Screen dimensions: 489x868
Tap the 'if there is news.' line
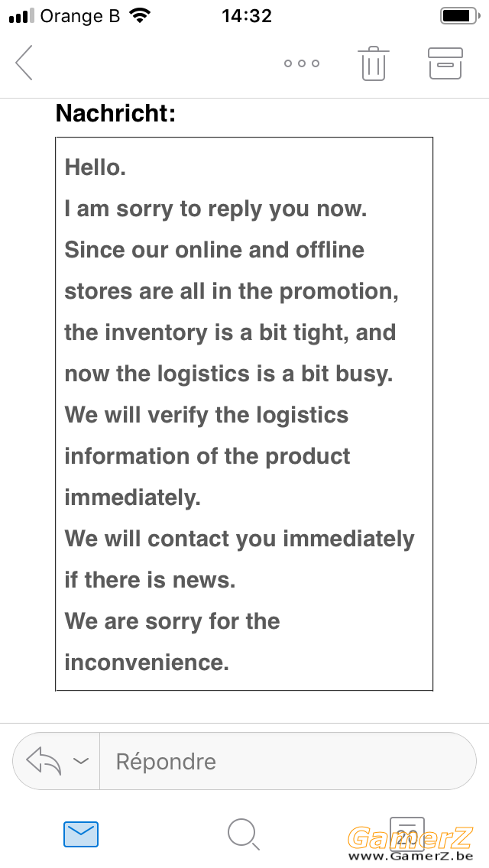(x=150, y=580)
